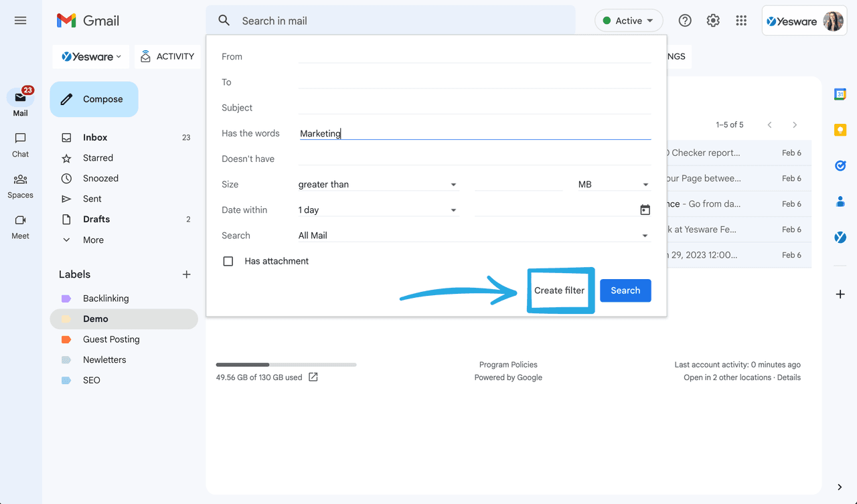Open the Google apps grid

741,21
